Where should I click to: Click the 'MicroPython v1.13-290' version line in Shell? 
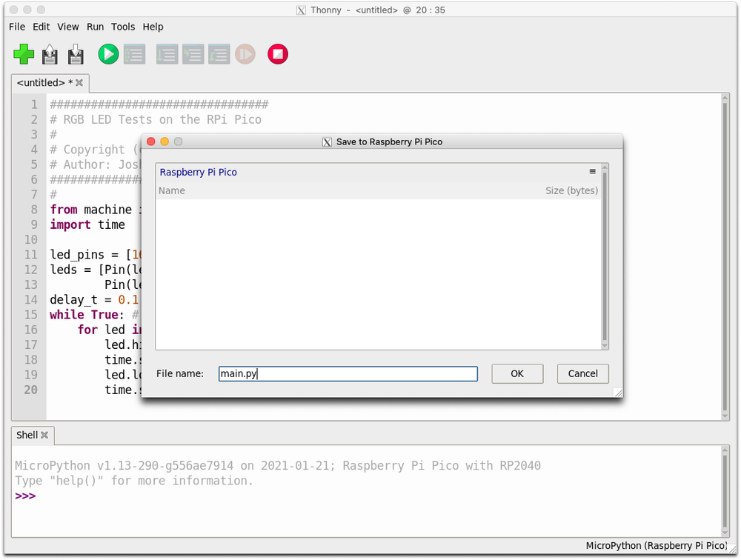click(x=278, y=465)
